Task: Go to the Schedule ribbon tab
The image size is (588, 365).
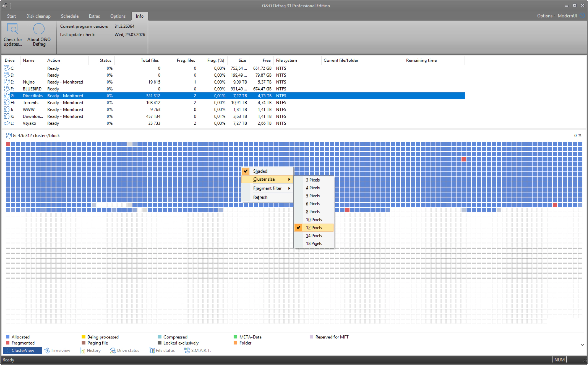Action: tap(70, 16)
